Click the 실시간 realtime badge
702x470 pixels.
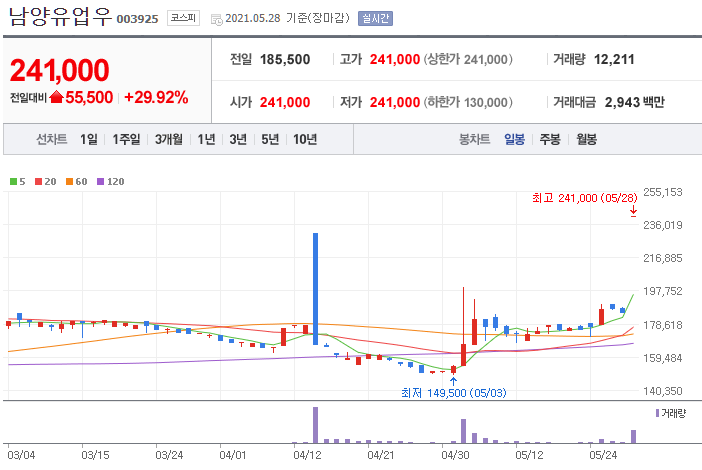click(375, 18)
